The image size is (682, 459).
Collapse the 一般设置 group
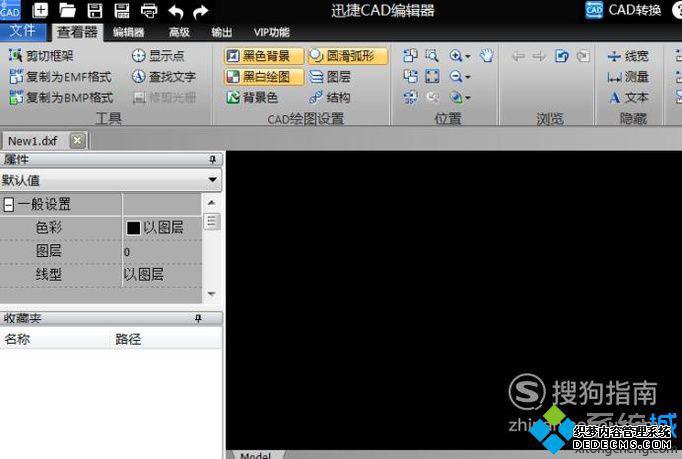(9, 204)
